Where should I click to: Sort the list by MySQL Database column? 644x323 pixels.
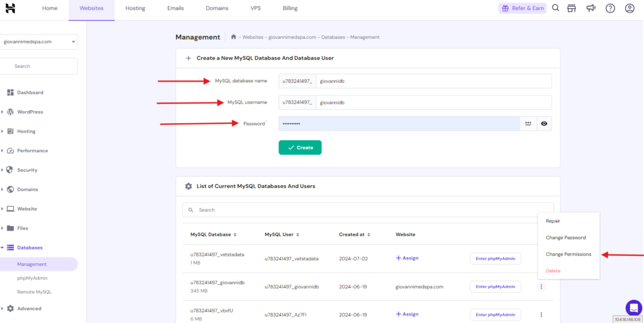point(213,234)
